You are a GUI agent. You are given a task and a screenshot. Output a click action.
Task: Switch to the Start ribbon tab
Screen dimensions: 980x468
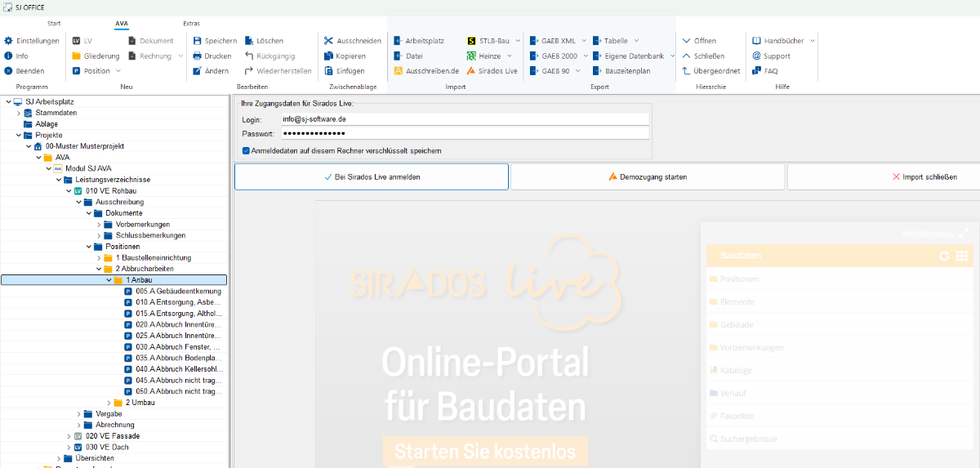[54, 23]
